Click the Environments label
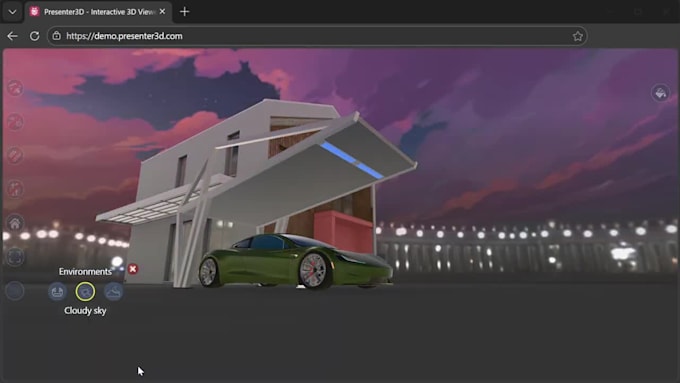 click(85, 272)
